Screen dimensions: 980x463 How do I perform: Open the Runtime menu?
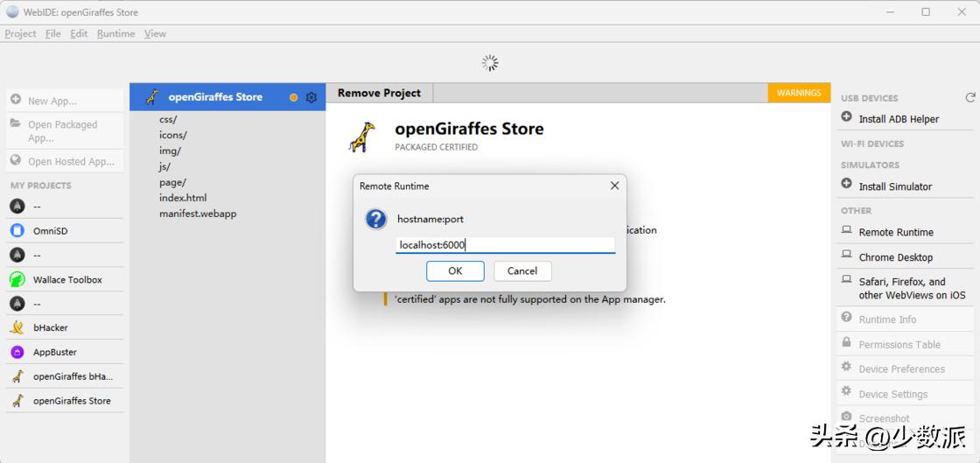[x=115, y=33]
